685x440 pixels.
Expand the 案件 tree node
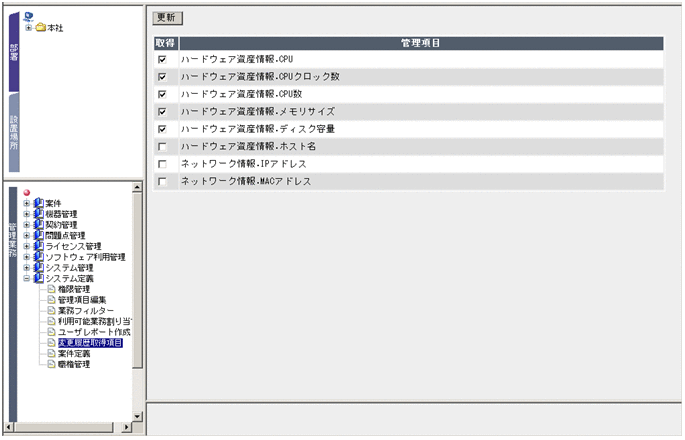[27, 203]
